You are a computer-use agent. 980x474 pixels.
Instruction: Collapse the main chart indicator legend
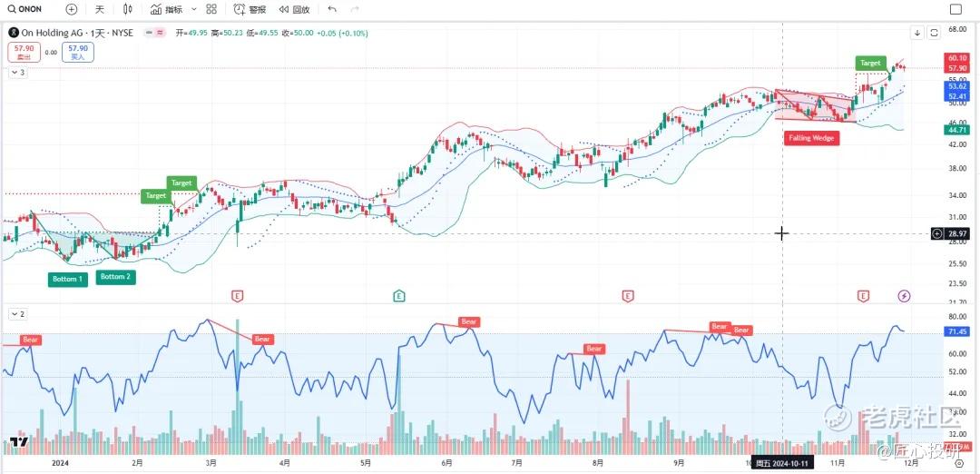coord(17,72)
